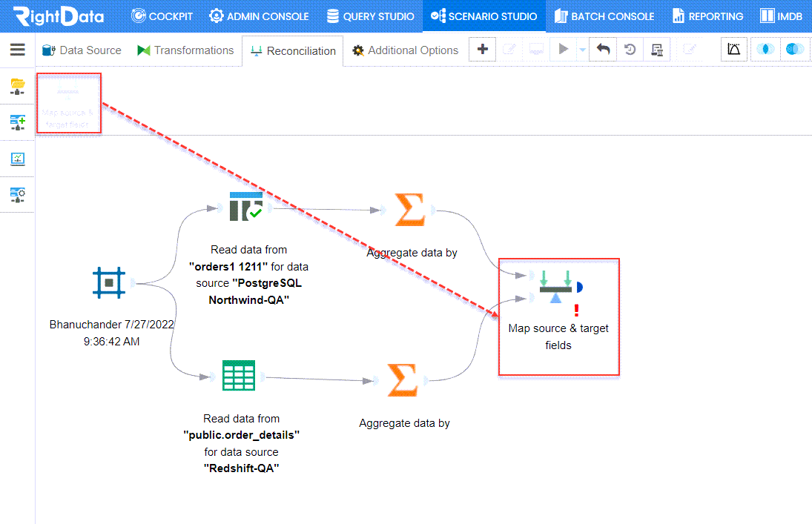The image size is (812, 524).
Task: Select the Map source & target node
Action: coord(555,287)
